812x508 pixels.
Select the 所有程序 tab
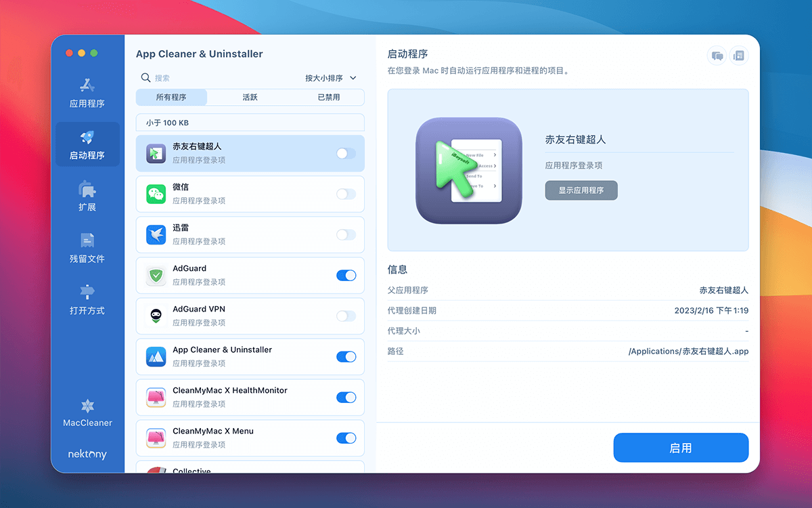pos(171,98)
